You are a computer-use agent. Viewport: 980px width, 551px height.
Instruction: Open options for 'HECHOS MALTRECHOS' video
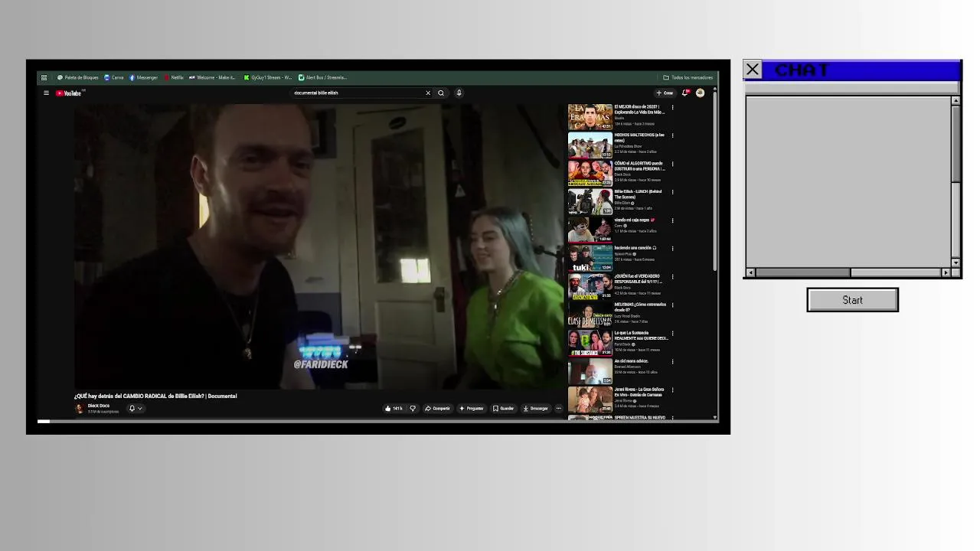672,135
